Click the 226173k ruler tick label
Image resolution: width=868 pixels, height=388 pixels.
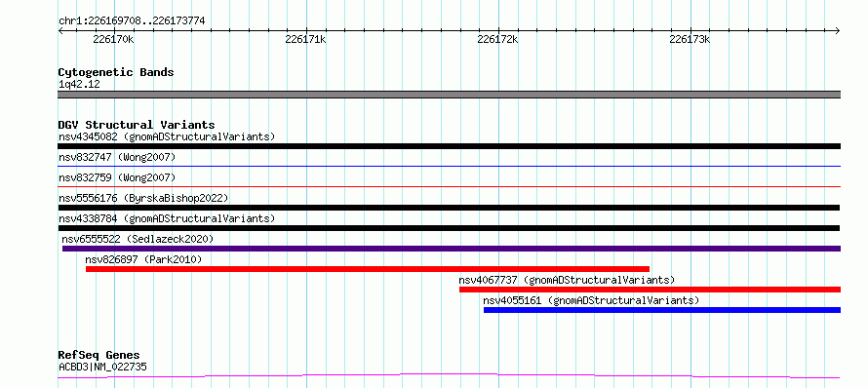point(690,39)
